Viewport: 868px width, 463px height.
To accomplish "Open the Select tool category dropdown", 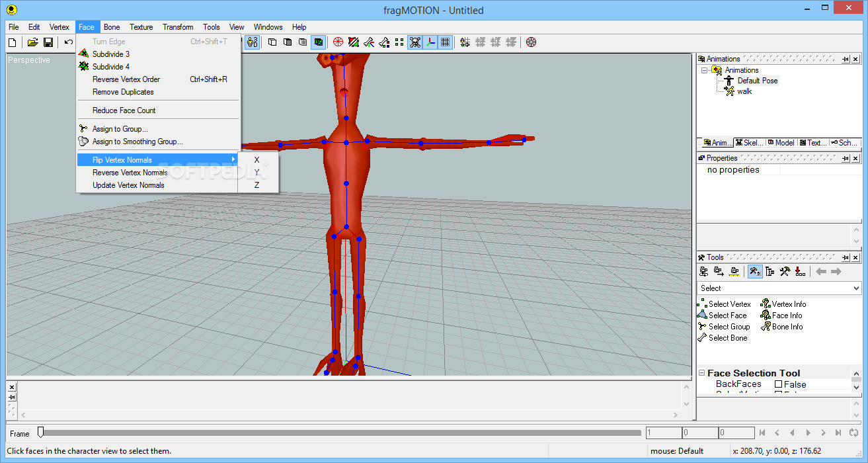I will [856, 288].
